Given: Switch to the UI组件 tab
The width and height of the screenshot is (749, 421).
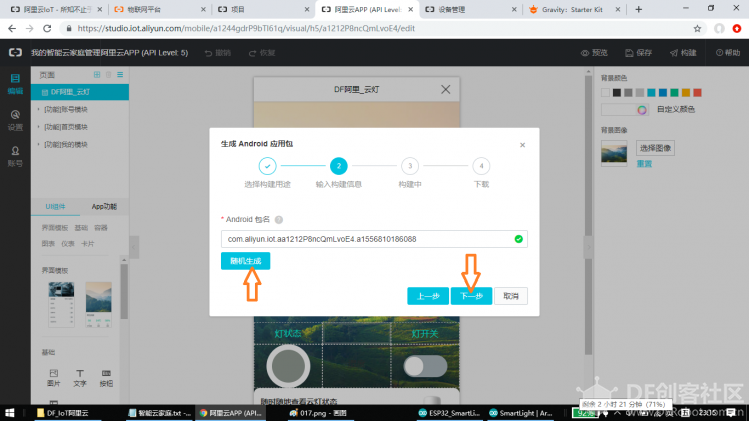Looking at the screenshot, I should pyautogui.click(x=55, y=206).
